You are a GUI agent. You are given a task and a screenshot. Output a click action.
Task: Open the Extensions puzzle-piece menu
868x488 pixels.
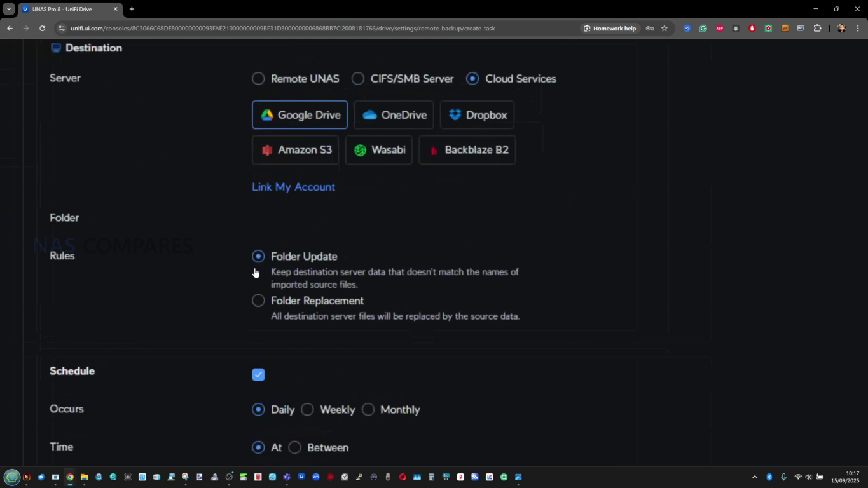818,29
